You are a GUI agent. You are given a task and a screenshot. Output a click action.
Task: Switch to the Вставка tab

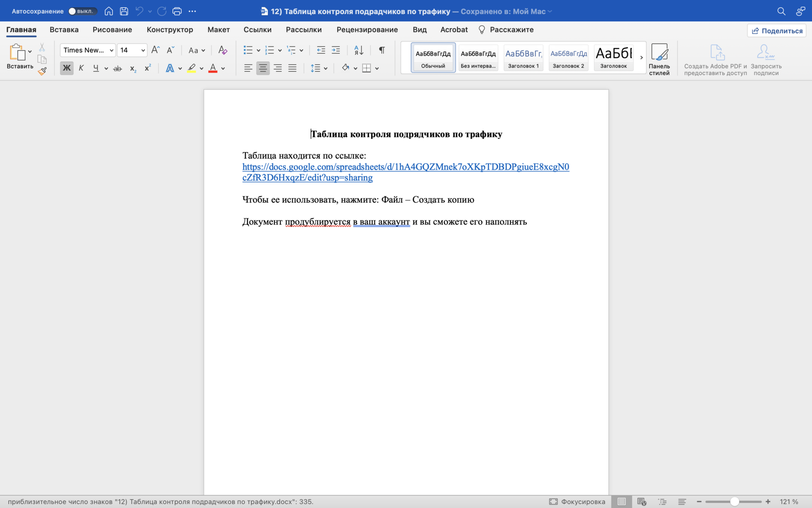[x=64, y=30]
